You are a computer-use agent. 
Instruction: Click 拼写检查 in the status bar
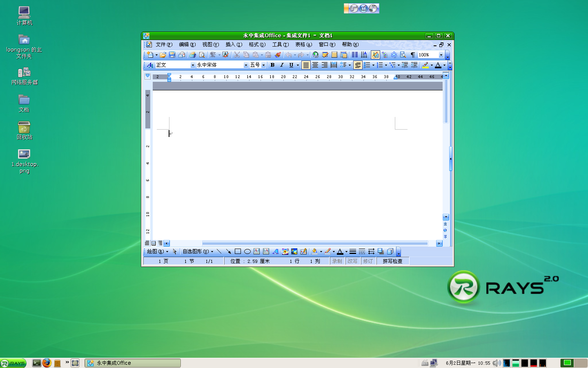[x=392, y=261]
